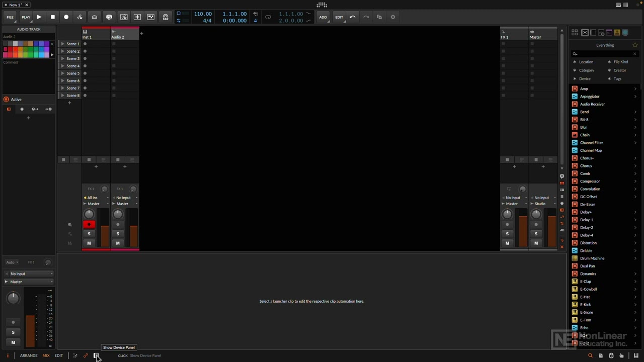644x362 pixels.
Task: Select Distortion in the browser list
Action: (588, 243)
